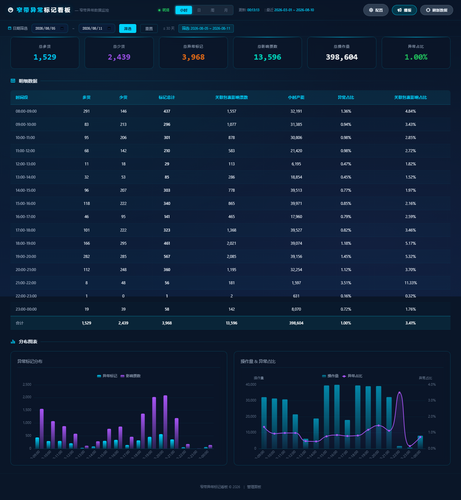Click the cyan query button after the date fields
The image size is (461, 500).
128,28
